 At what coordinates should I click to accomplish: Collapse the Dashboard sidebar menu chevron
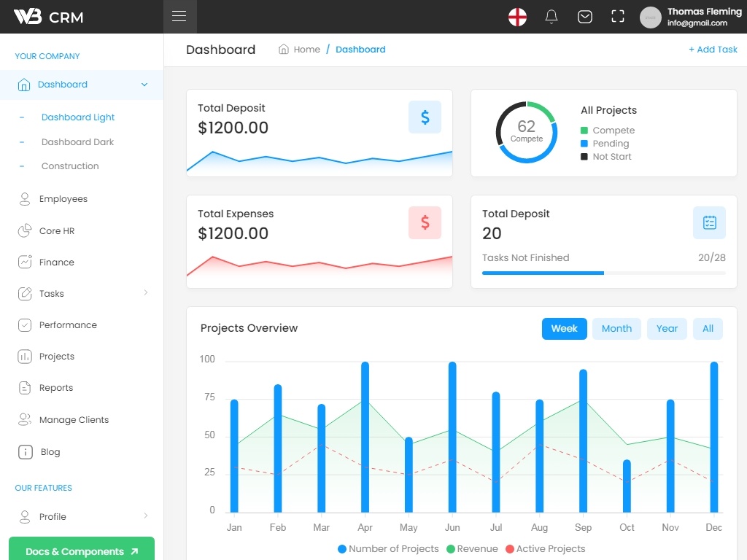point(144,85)
